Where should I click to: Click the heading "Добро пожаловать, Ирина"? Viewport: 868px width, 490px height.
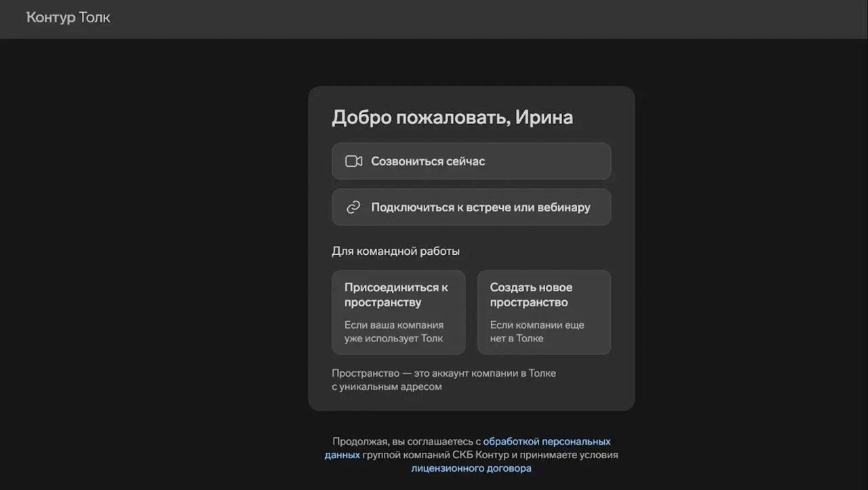452,117
